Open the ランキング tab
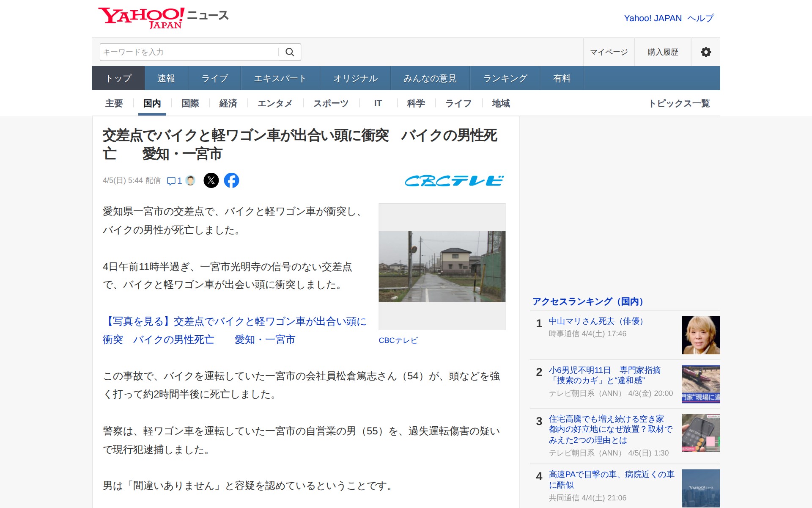 (x=505, y=78)
